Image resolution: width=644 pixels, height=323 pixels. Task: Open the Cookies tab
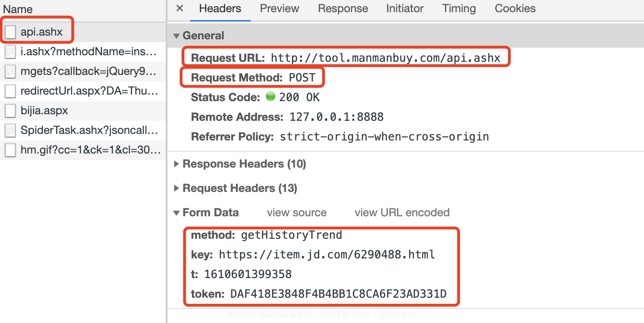click(x=515, y=8)
